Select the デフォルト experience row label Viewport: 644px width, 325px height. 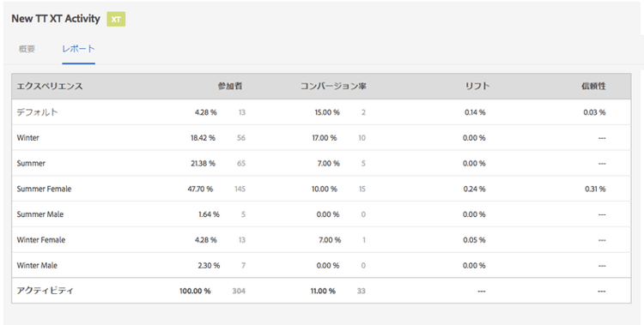[x=38, y=112]
